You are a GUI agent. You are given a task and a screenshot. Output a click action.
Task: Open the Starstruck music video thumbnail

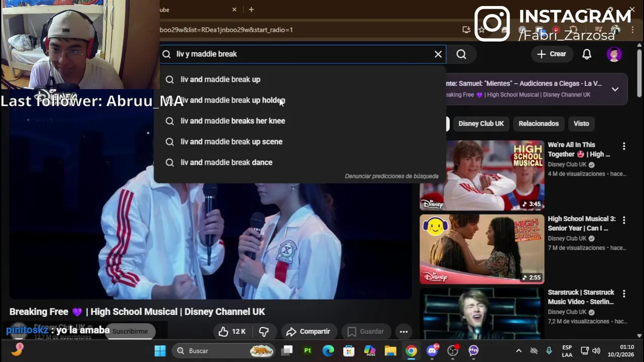point(482,314)
